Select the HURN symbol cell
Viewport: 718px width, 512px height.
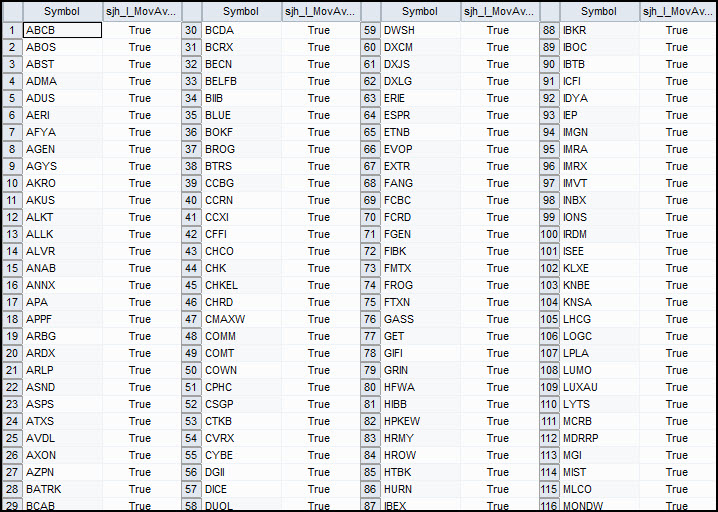pos(420,489)
